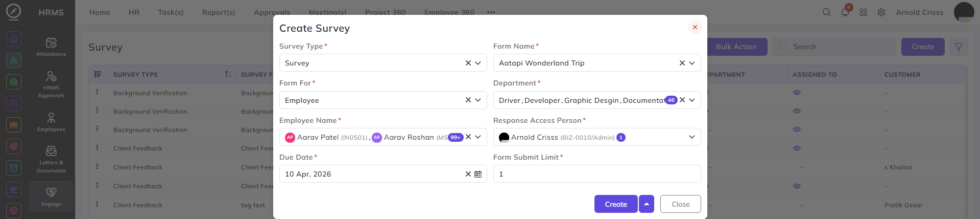Open the notification bell
The width and height of the screenshot is (980, 219).
click(845, 12)
